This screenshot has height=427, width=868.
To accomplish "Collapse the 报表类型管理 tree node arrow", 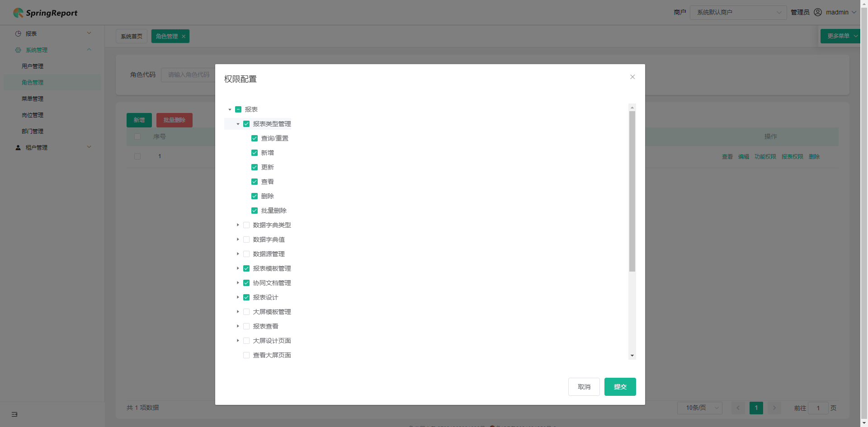I will tap(238, 124).
